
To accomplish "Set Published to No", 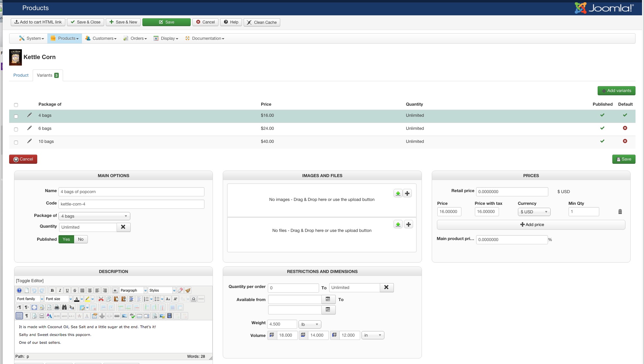I will click(x=81, y=239).
